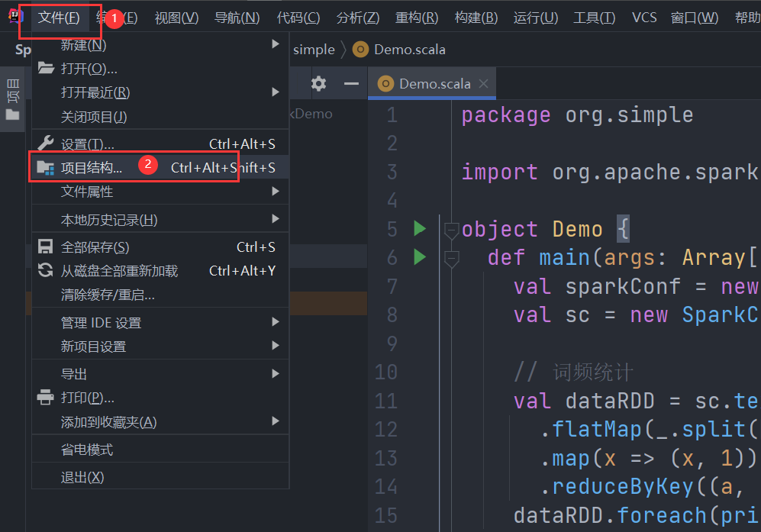Open the 工具(T) menu
This screenshot has height=532, width=761.
(x=594, y=18)
